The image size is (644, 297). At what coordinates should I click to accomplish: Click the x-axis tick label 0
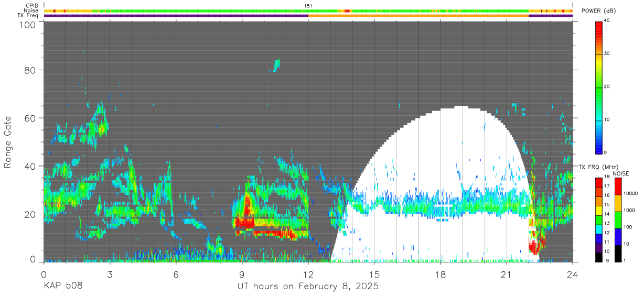click(x=44, y=274)
